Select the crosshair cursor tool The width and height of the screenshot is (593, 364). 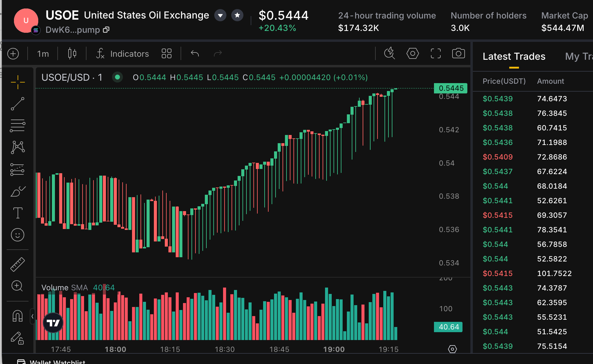pyautogui.click(x=18, y=82)
